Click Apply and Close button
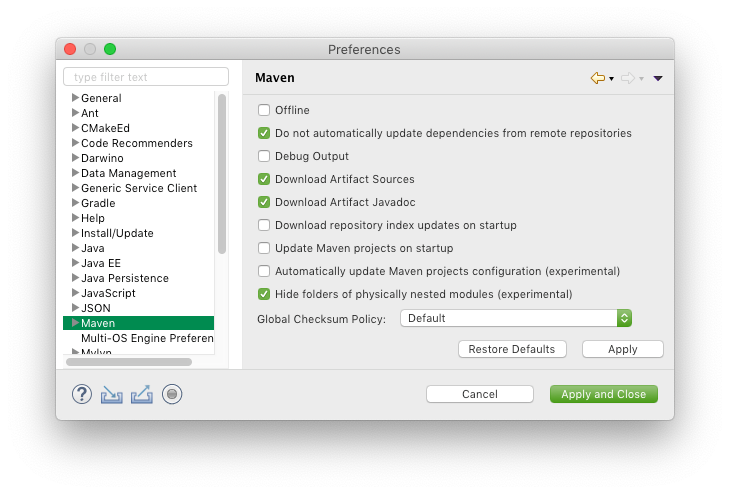The height and width of the screenshot is (494, 730). [x=604, y=394]
